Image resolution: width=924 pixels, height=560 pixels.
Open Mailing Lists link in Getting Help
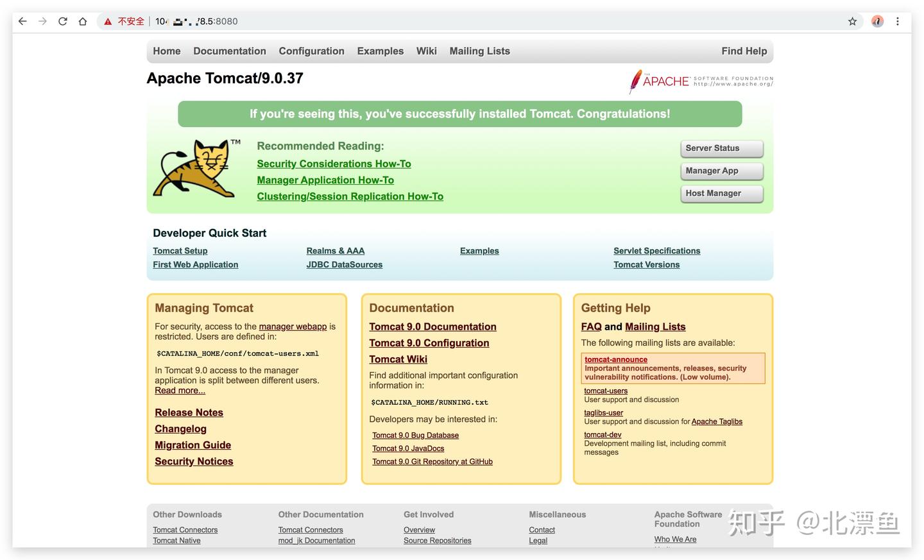pos(655,327)
